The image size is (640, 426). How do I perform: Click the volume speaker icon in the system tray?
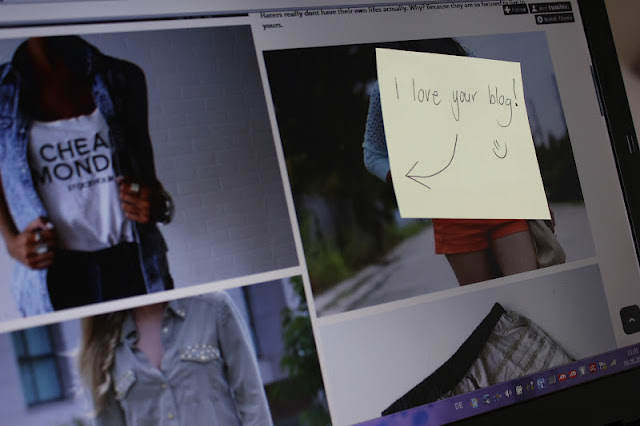pyautogui.click(x=508, y=393)
